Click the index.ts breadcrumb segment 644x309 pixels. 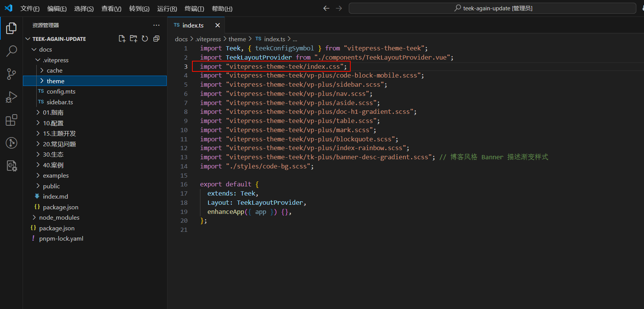coord(274,39)
